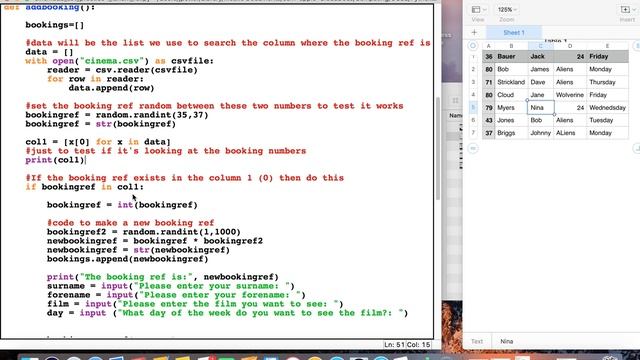This screenshot has width=640, height=360.
Task: Click the "Col: 15" status indicator in the editor
Action: point(418,345)
